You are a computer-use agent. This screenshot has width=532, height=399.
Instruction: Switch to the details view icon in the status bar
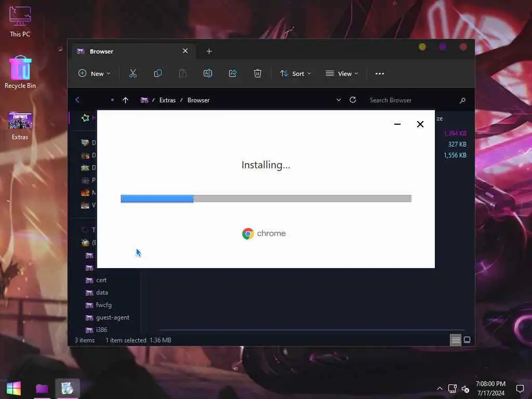coord(455,340)
